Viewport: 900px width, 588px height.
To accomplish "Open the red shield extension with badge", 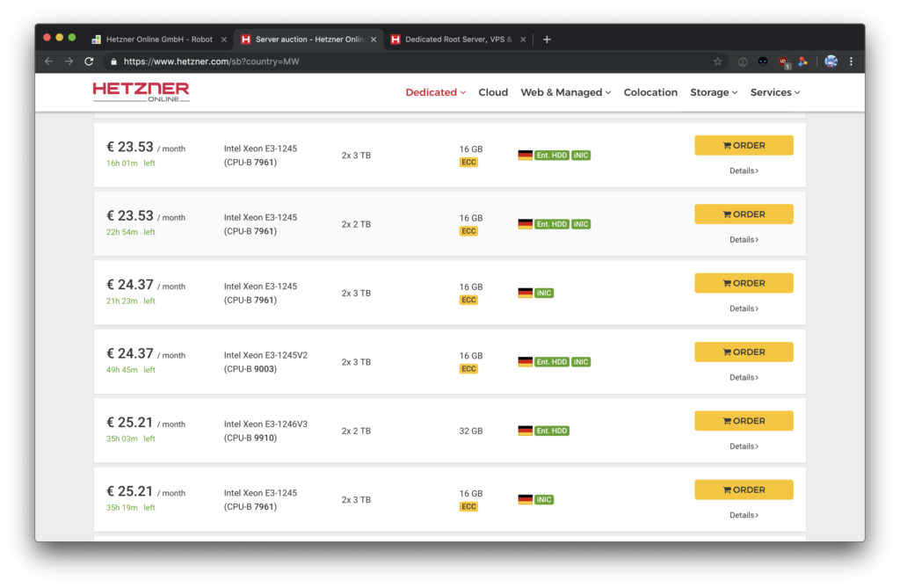I will (784, 62).
